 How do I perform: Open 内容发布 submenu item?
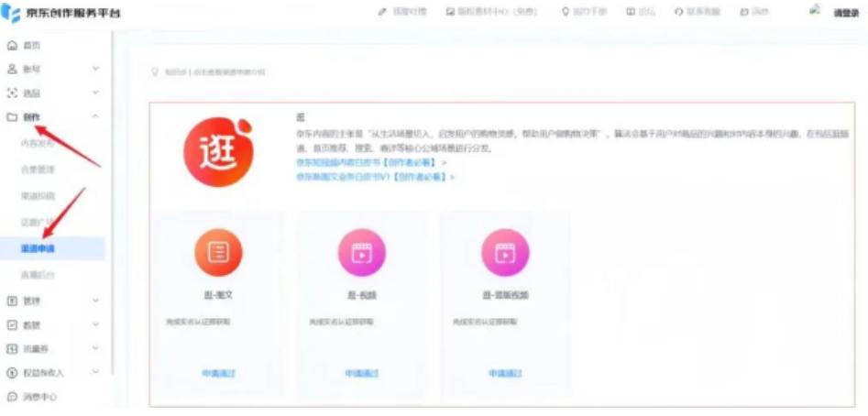(38, 143)
